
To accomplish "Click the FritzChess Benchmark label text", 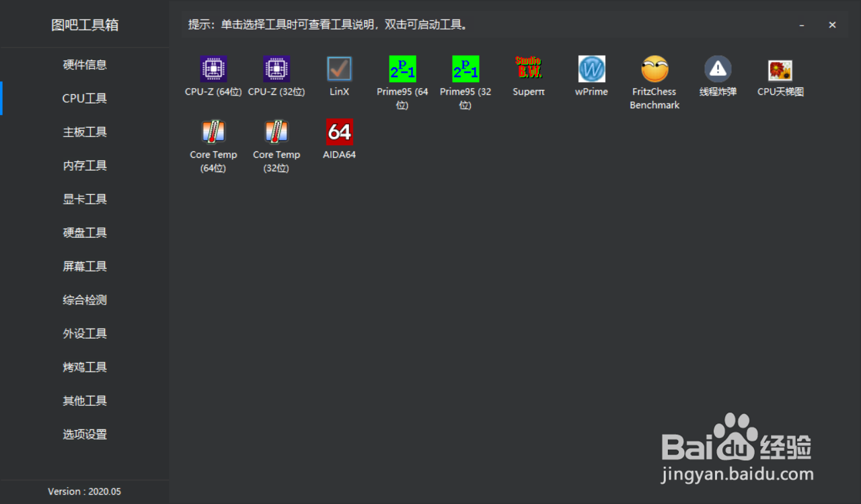I will tap(655, 98).
